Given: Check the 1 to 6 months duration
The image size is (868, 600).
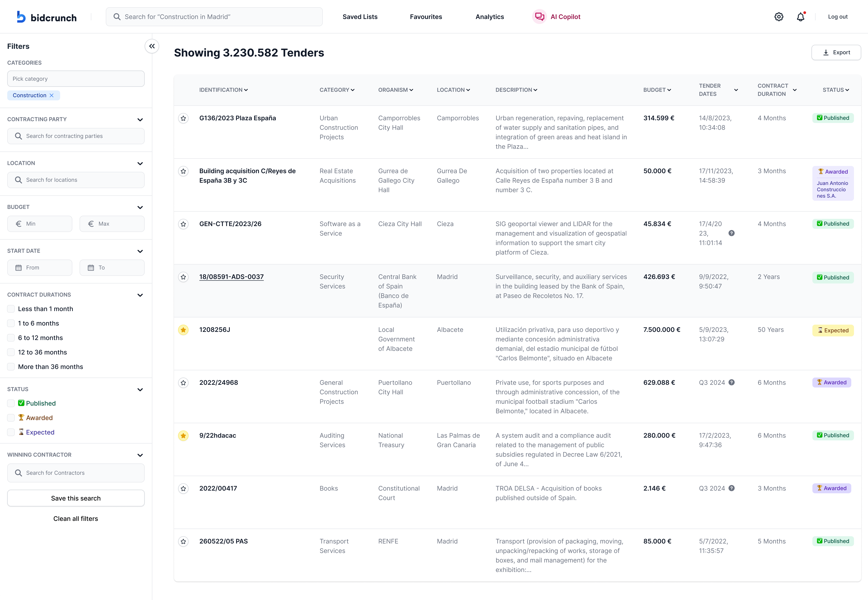Looking at the screenshot, I should [11, 323].
